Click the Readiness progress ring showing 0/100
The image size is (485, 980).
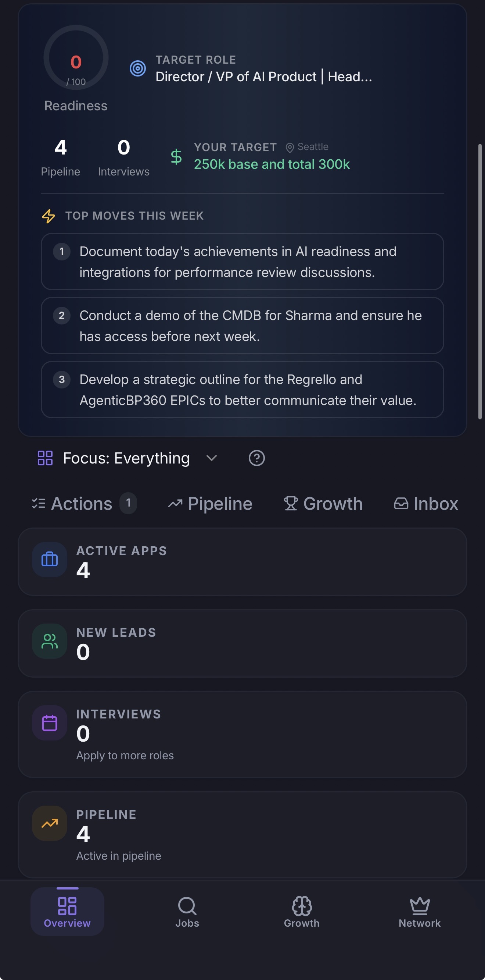75,57
